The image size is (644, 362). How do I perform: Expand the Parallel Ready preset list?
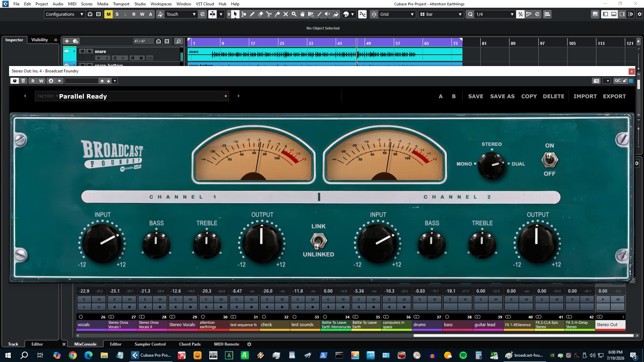click(x=132, y=96)
